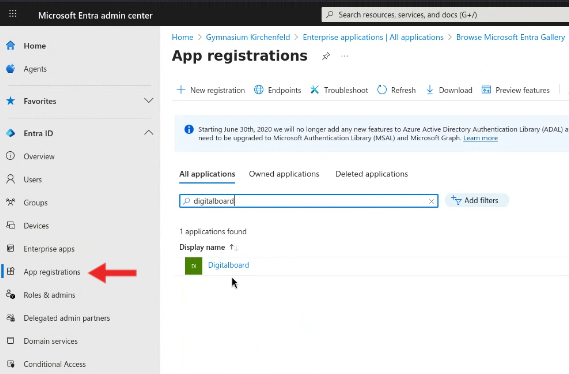Select Devices in the sidebar

pos(36,226)
